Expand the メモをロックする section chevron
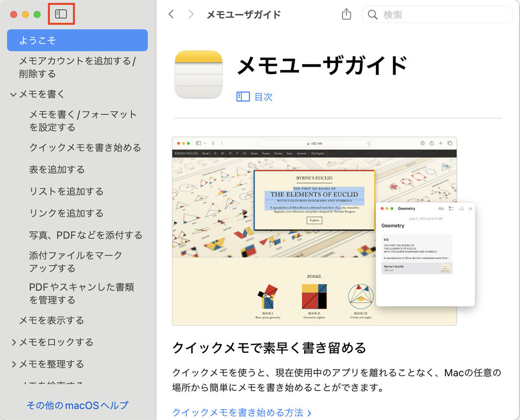The width and height of the screenshot is (520, 420). pyautogui.click(x=14, y=342)
